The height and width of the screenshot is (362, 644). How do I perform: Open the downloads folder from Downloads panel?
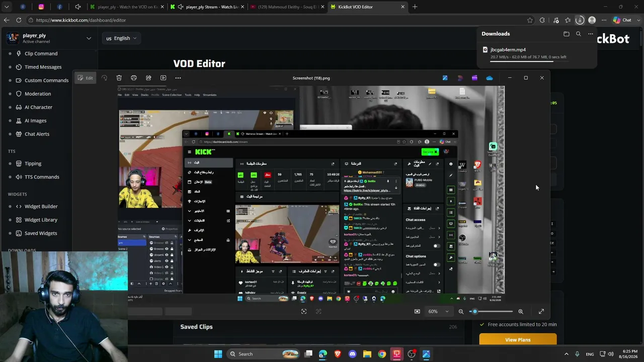[x=567, y=34]
